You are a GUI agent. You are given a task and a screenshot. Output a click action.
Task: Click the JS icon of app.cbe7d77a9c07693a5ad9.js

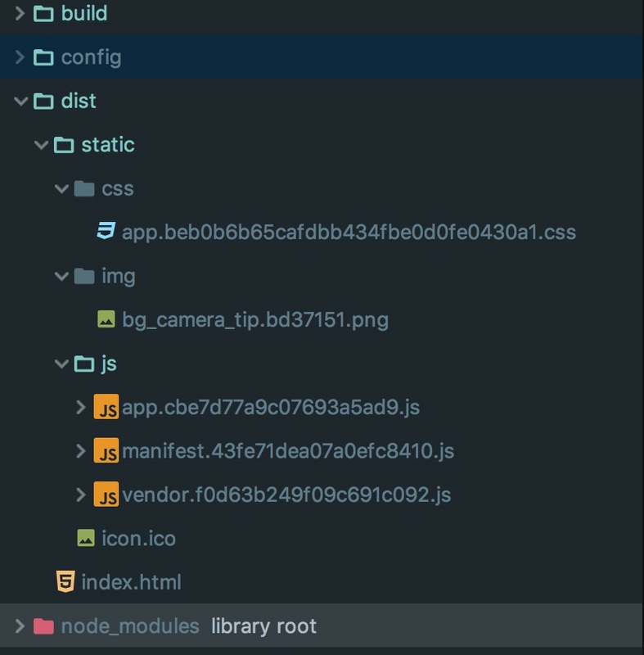click(x=106, y=406)
